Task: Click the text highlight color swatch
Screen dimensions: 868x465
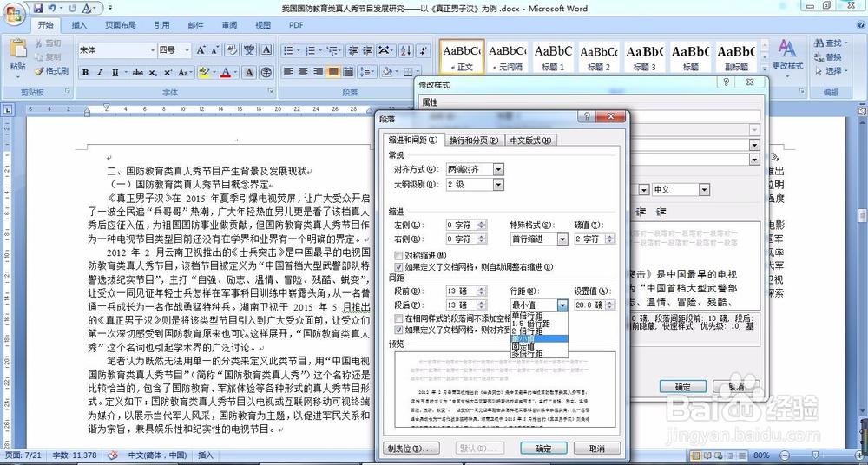Action: click(x=203, y=73)
